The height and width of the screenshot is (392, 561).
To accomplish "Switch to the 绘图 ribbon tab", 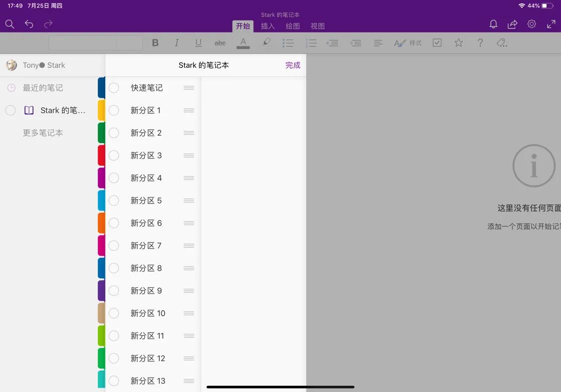I will (293, 26).
